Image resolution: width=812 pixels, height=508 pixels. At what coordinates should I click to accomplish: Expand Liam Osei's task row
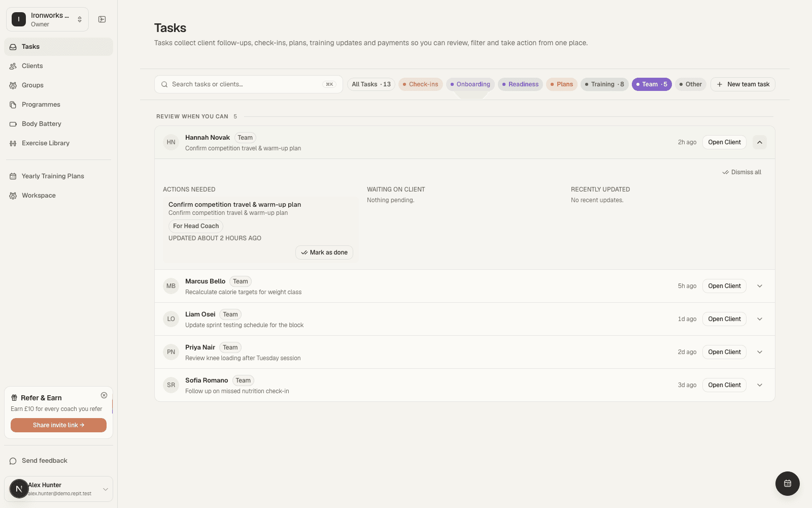coord(760,319)
